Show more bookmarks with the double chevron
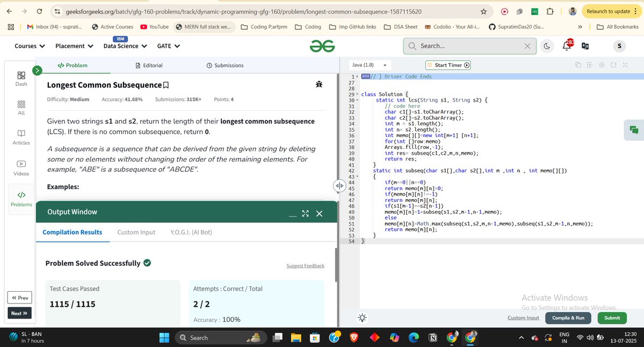 click(x=580, y=27)
